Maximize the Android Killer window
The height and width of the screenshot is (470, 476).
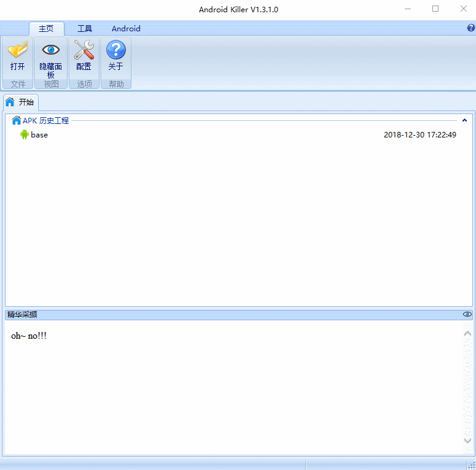[x=435, y=9]
